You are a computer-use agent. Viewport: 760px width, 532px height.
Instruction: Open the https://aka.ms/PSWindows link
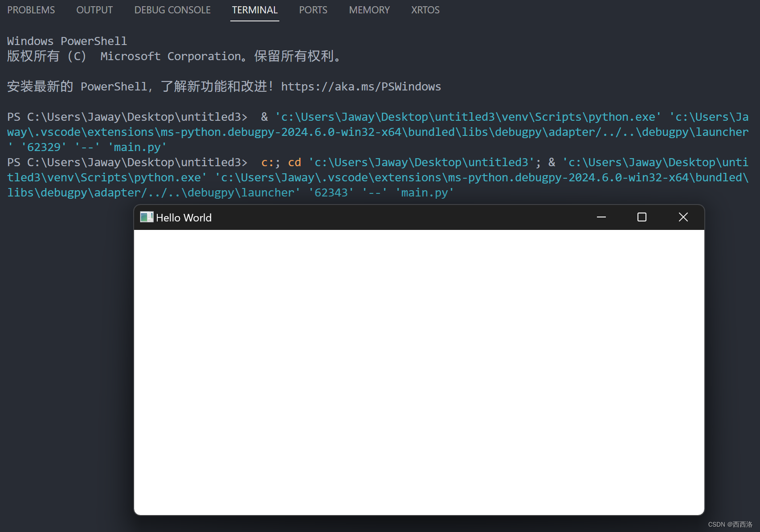pyautogui.click(x=361, y=86)
